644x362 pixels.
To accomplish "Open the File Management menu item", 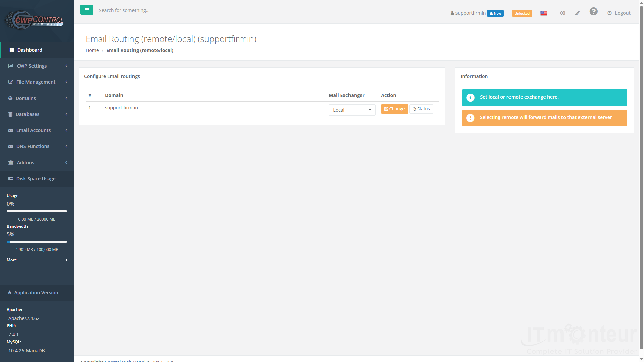I will [x=37, y=82].
